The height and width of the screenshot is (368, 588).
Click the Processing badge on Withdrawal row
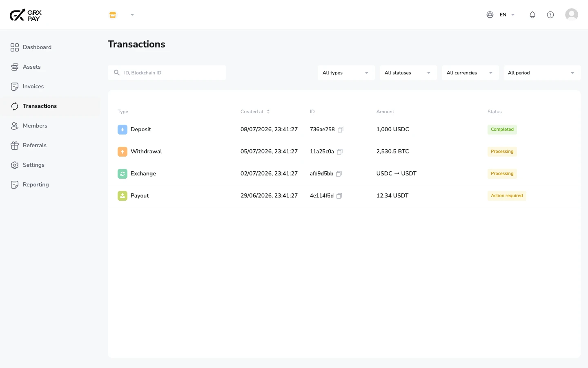(x=502, y=152)
